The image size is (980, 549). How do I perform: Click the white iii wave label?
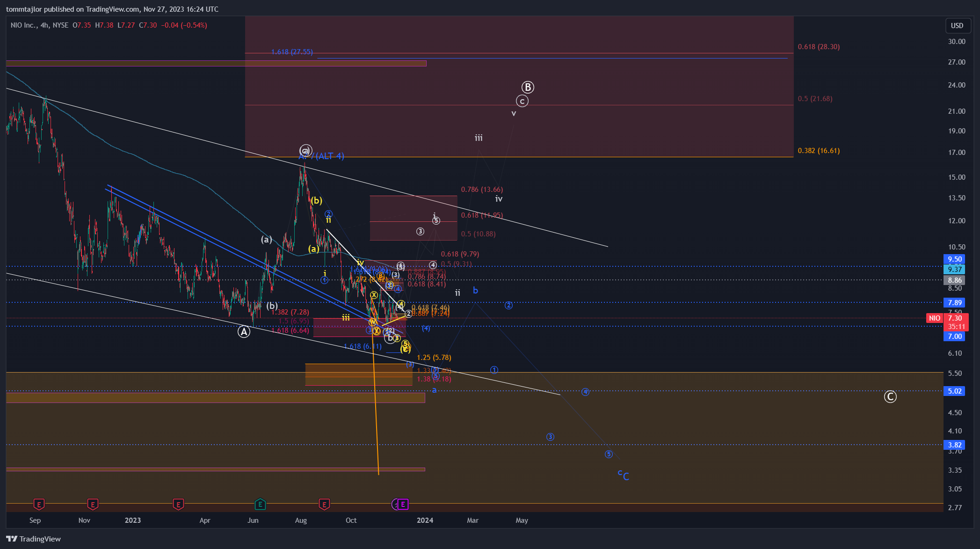(479, 138)
